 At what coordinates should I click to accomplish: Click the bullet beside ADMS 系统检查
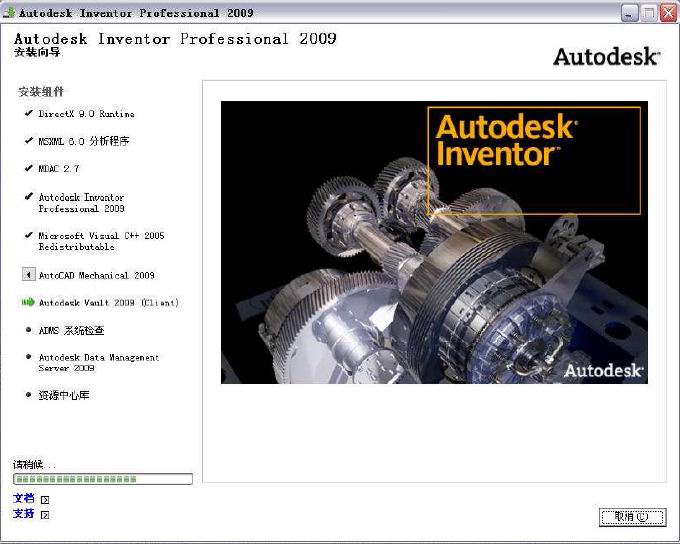pos(29,330)
